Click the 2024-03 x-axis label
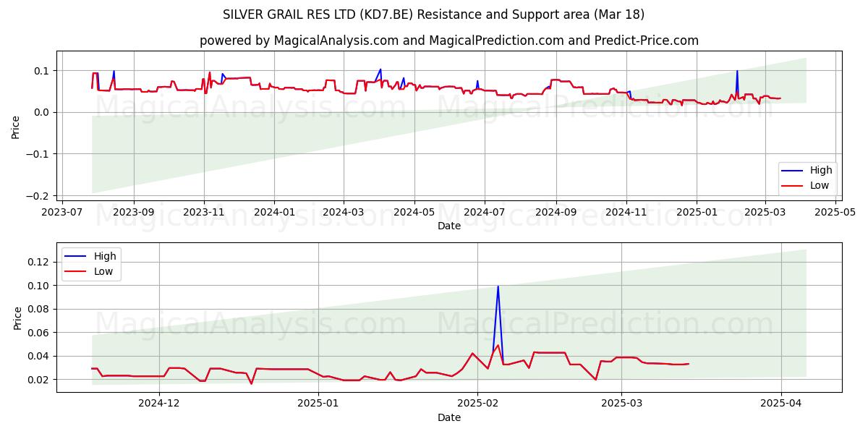 click(x=343, y=213)
